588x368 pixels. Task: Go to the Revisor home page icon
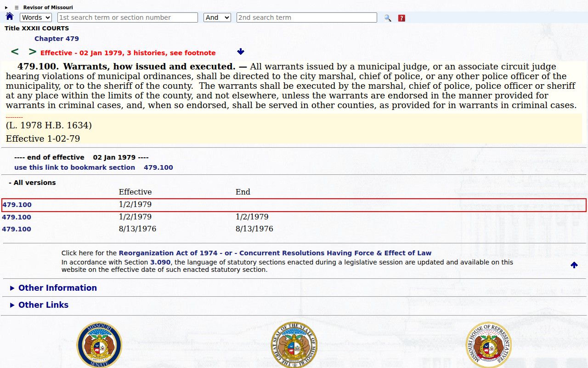point(10,17)
